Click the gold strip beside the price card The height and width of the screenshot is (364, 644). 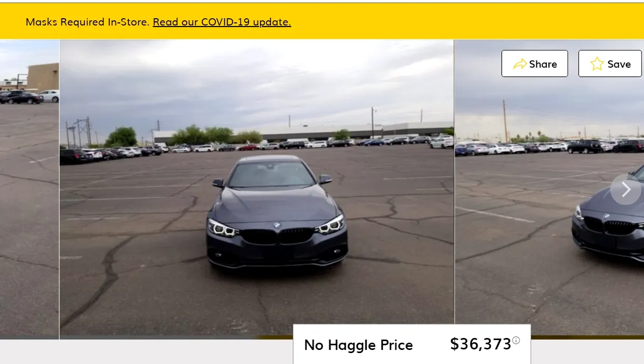587,337
